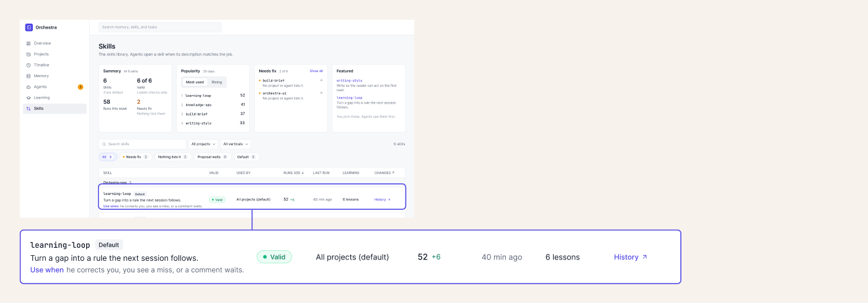Viewport: 868px width, 303px height.
Task: Select learning-loop in the Popularity list
Action: coord(198,96)
